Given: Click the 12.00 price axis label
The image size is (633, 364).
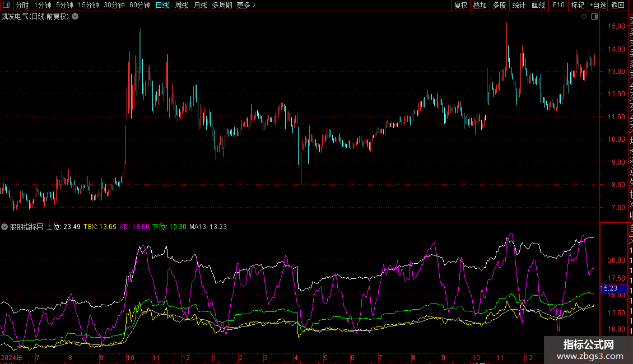Looking at the screenshot, I should click(x=616, y=94).
